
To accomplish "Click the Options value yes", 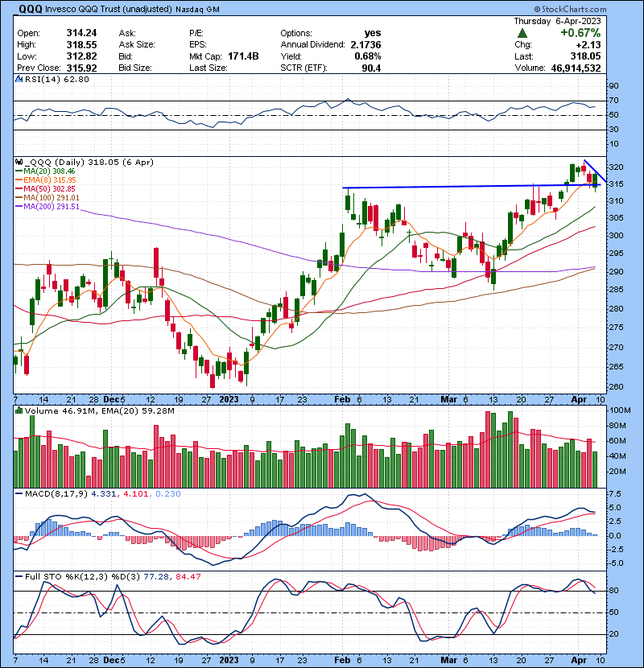I will [373, 33].
